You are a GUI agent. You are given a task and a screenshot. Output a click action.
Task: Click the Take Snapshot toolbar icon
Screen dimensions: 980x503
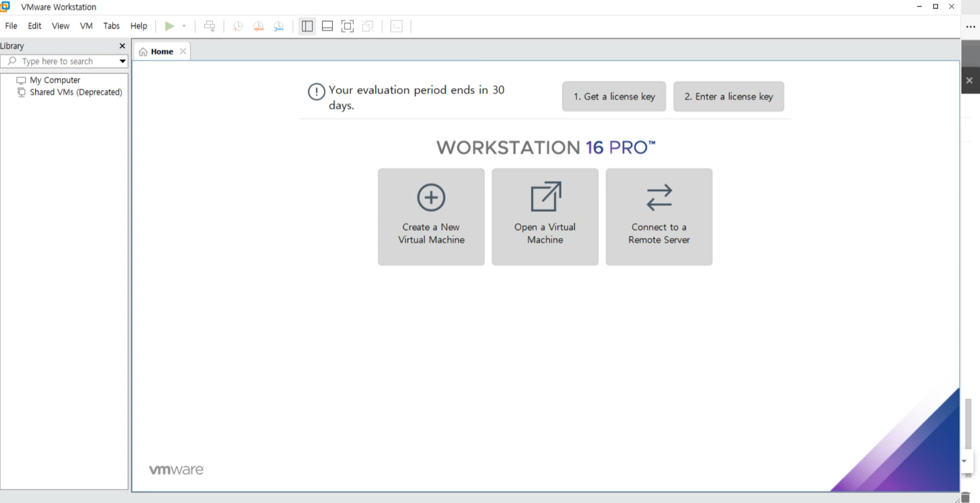(x=238, y=26)
